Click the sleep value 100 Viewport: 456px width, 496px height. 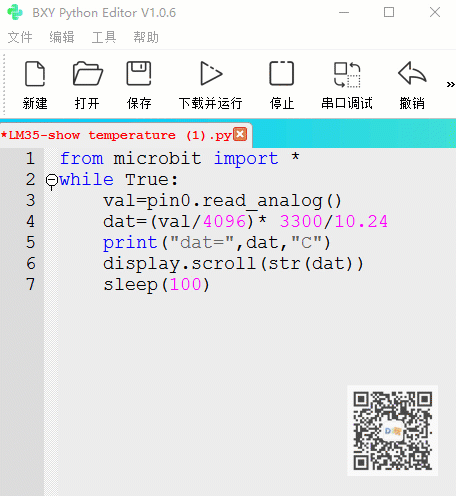pyautogui.click(x=186, y=284)
